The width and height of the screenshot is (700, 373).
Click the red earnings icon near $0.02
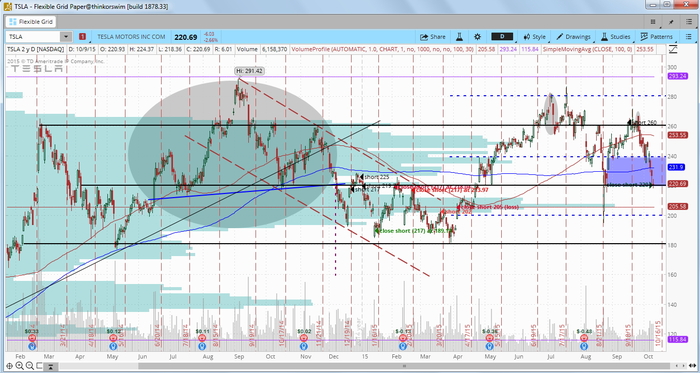pos(304,339)
